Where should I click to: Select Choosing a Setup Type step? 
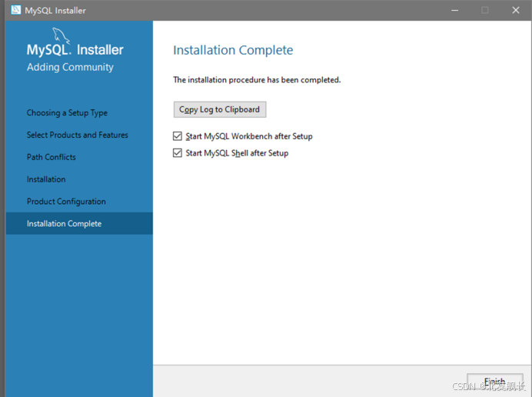(x=67, y=113)
